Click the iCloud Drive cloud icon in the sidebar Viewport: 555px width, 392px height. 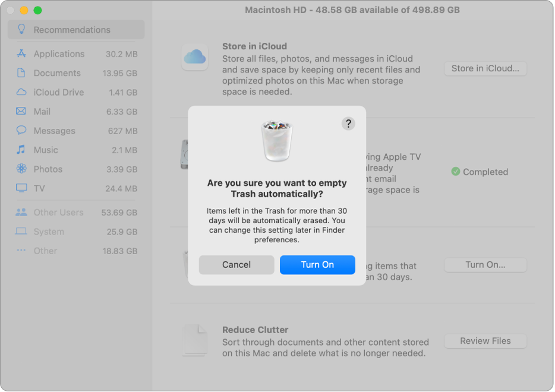click(21, 92)
